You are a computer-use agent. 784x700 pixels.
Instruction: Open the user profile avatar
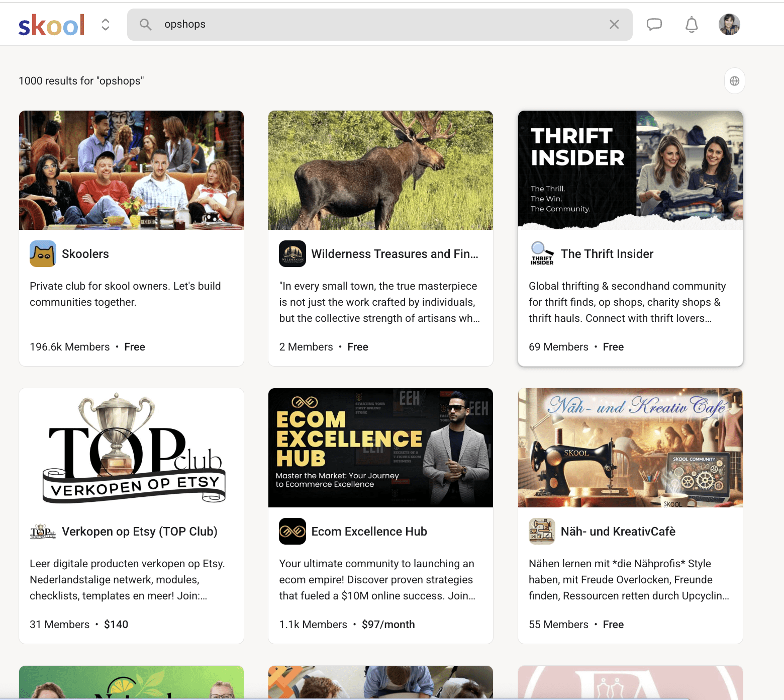729,24
